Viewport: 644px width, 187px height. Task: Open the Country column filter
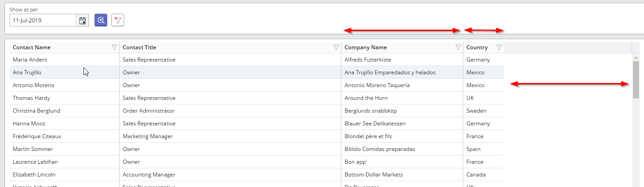499,47
